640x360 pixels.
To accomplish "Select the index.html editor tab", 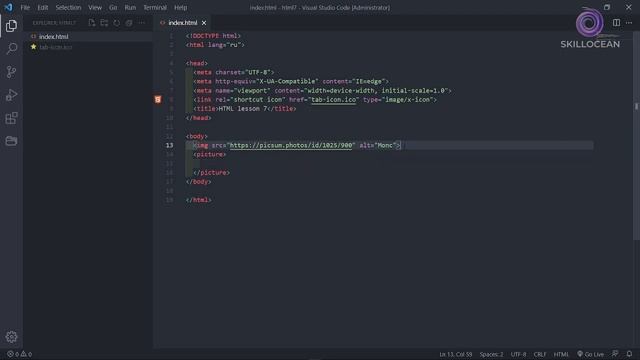I will 183,23.
